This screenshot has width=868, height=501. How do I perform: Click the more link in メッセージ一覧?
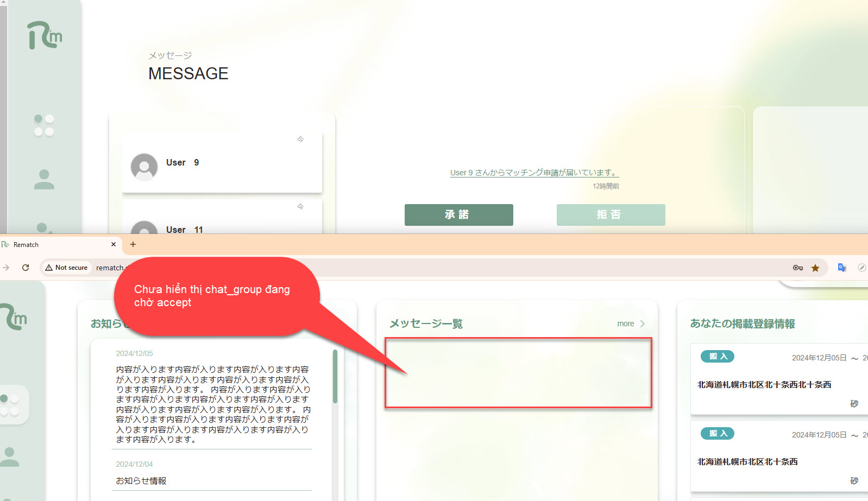coord(625,324)
